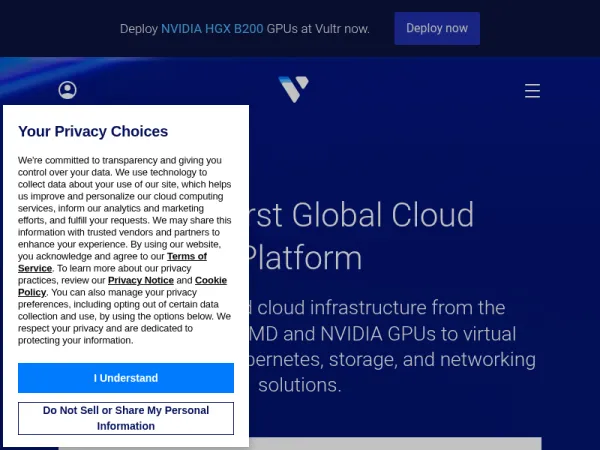Click the Your Privacy Choices heading
This screenshot has height=450, width=600.
pyautogui.click(x=93, y=131)
